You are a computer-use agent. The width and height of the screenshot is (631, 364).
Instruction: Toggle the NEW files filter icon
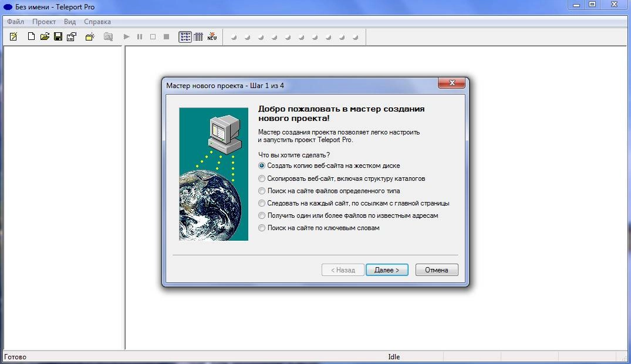(212, 36)
